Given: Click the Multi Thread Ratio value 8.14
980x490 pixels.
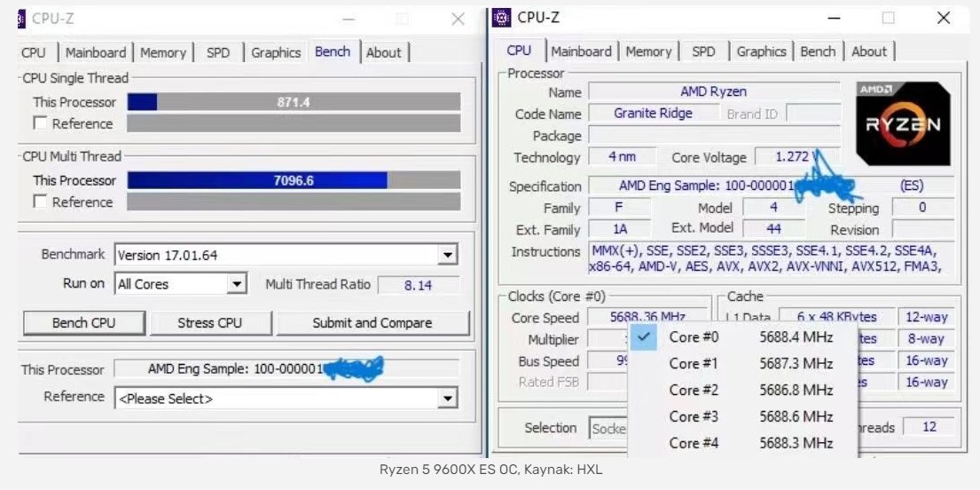Looking at the screenshot, I should (x=418, y=285).
